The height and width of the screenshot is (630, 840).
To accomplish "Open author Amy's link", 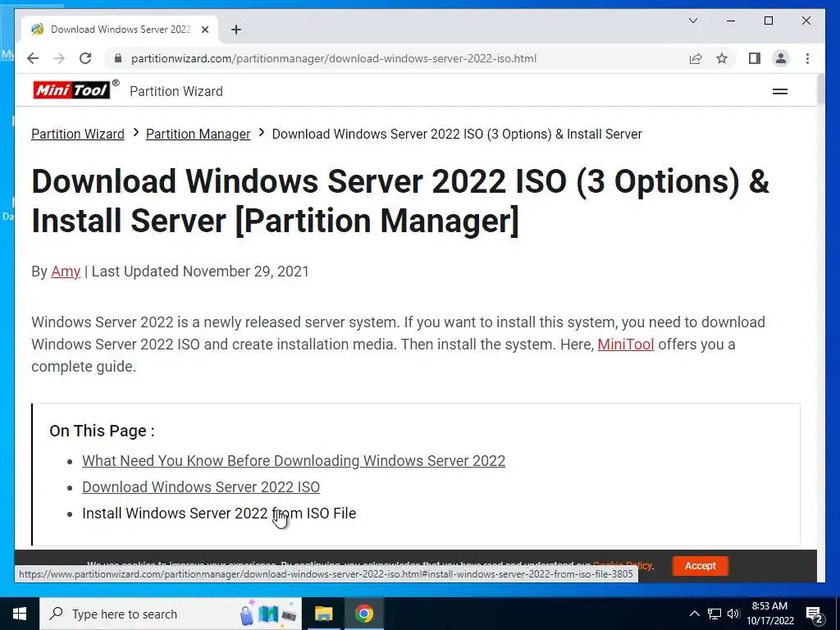I will [66, 271].
